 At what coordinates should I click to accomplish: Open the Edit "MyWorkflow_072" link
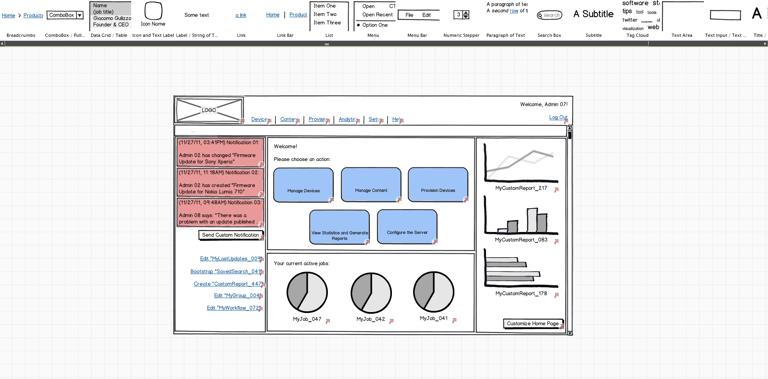[x=234, y=308]
